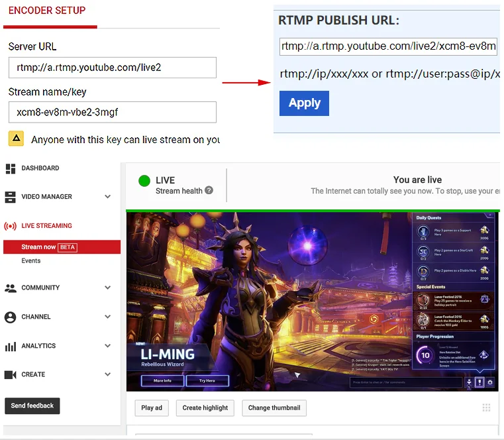Screen dimensions: 504x440
Task: Click the Dashboard grid icon
Action: click(11, 168)
